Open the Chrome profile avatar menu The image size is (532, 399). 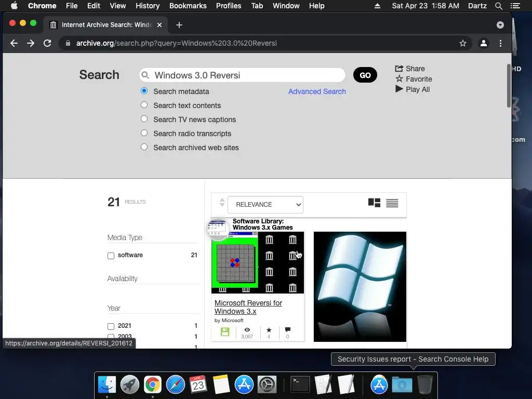(x=484, y=43)
